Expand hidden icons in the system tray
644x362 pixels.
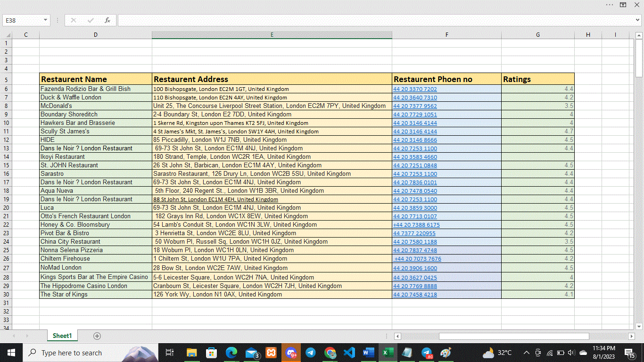[x=526, y=352]
